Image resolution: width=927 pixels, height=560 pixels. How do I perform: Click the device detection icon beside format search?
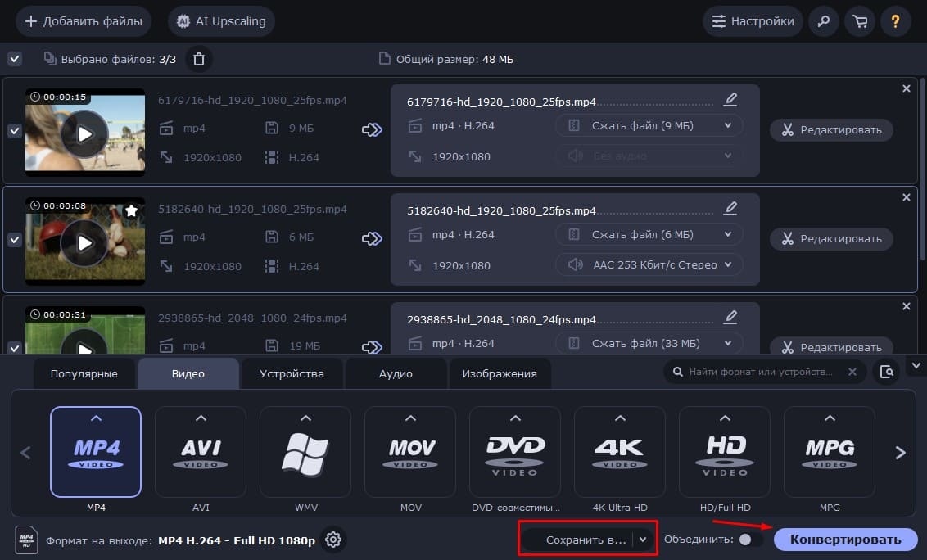[x=886, y=372]
